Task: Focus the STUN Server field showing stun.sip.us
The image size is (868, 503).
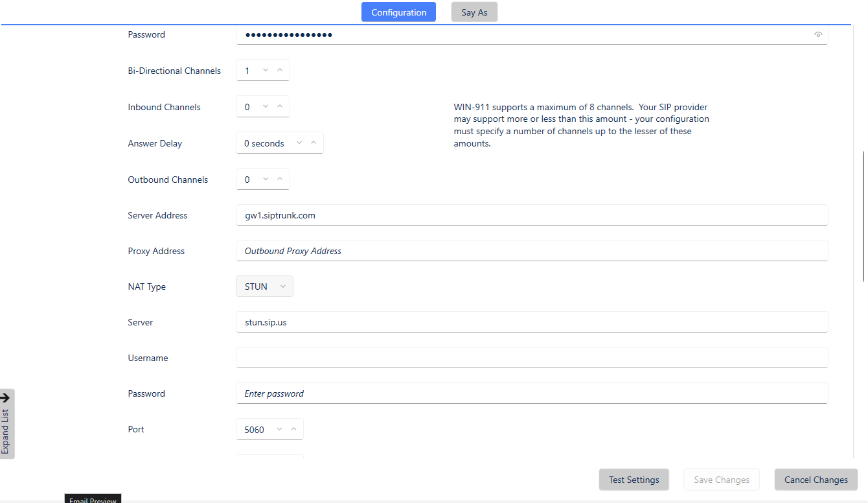Action: [x=453, y=322]
